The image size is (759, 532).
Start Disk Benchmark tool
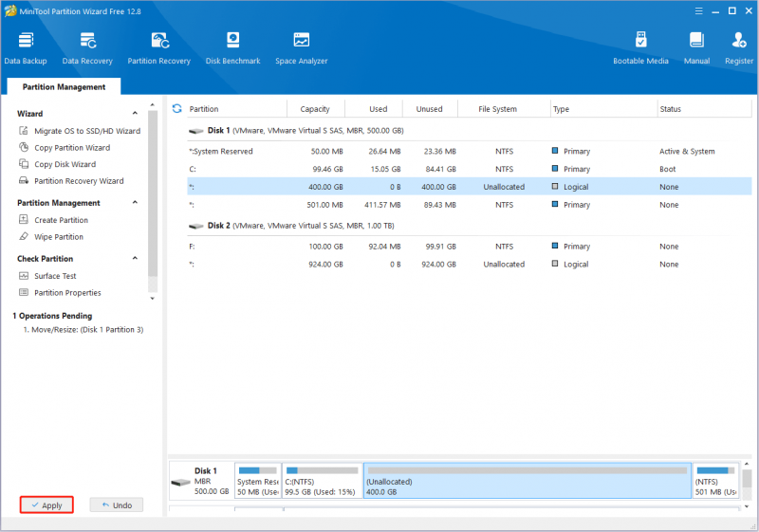(232, 47)
